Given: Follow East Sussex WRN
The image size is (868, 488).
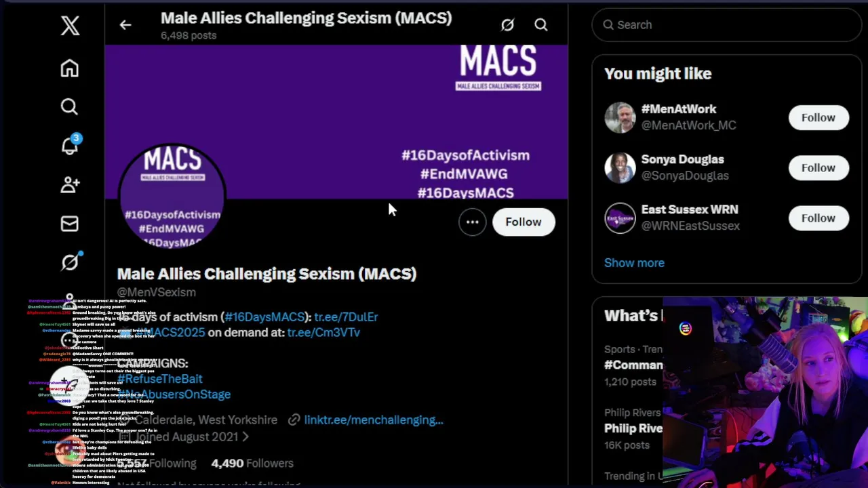Looking at the screenshot, I should [x=818, y=218].
